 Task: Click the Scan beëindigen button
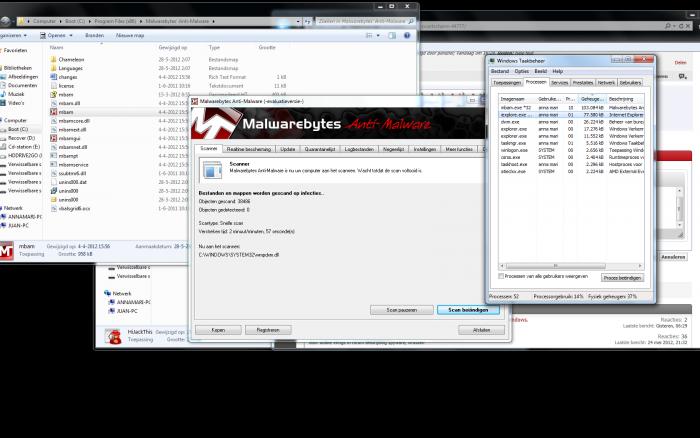tap(468, 310)
